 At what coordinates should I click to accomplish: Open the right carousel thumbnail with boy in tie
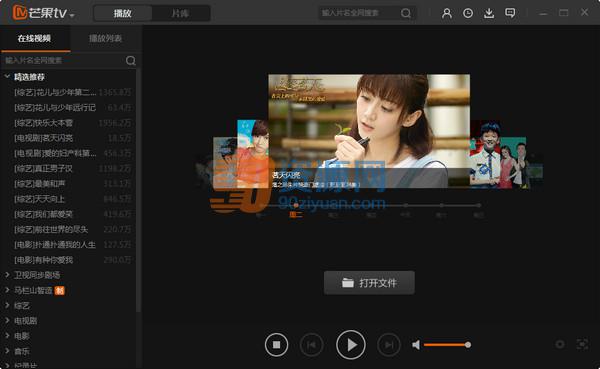coord(485,154)
